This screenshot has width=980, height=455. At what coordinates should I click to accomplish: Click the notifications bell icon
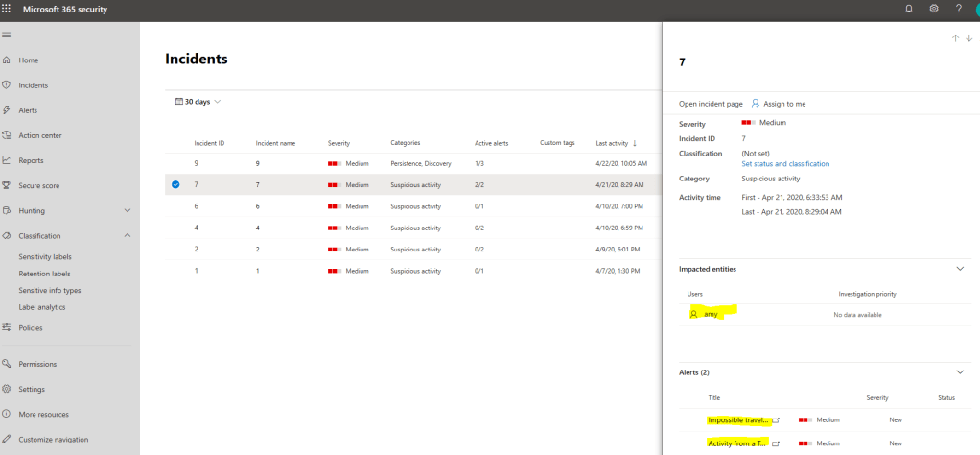pyautogui.click(x=909, y=9)
